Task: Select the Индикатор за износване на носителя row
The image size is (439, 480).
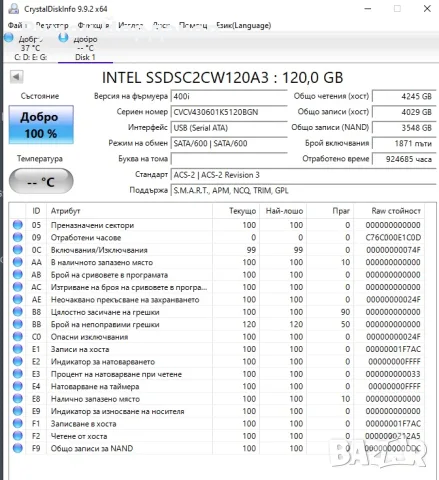Action: (x=217, y=411)
